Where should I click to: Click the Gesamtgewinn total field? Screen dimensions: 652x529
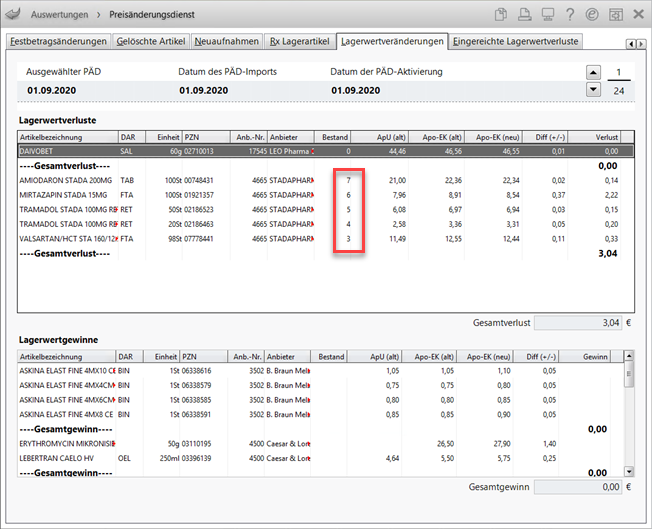tap(578, 487)
